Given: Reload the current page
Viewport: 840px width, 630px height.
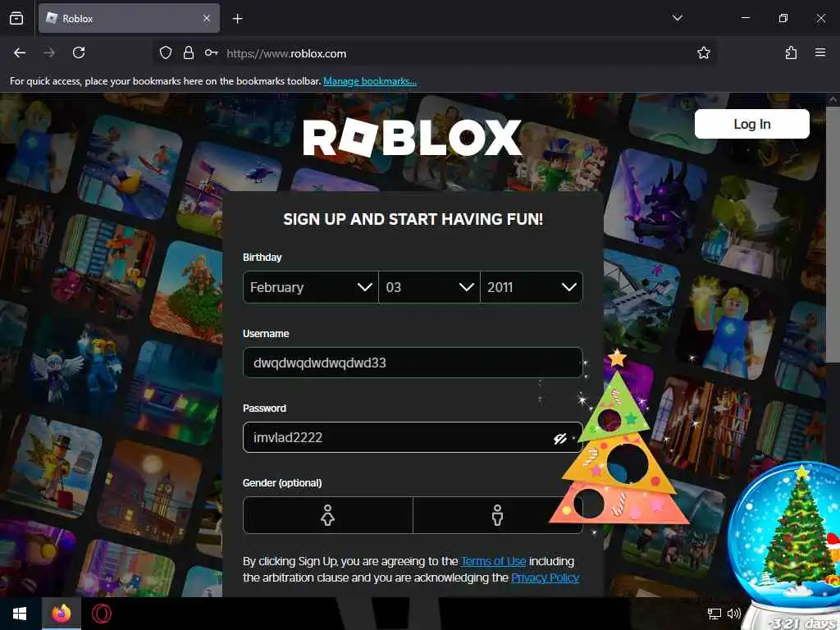Looking at the screenshot, I should 79,52.
